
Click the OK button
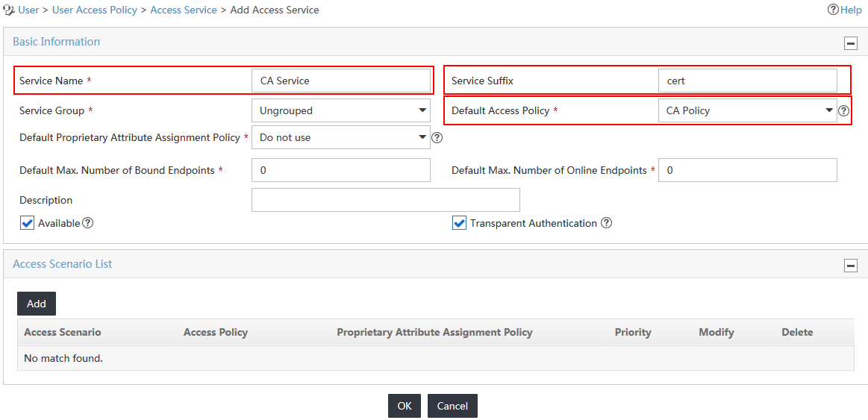click(x=405, y=406)
